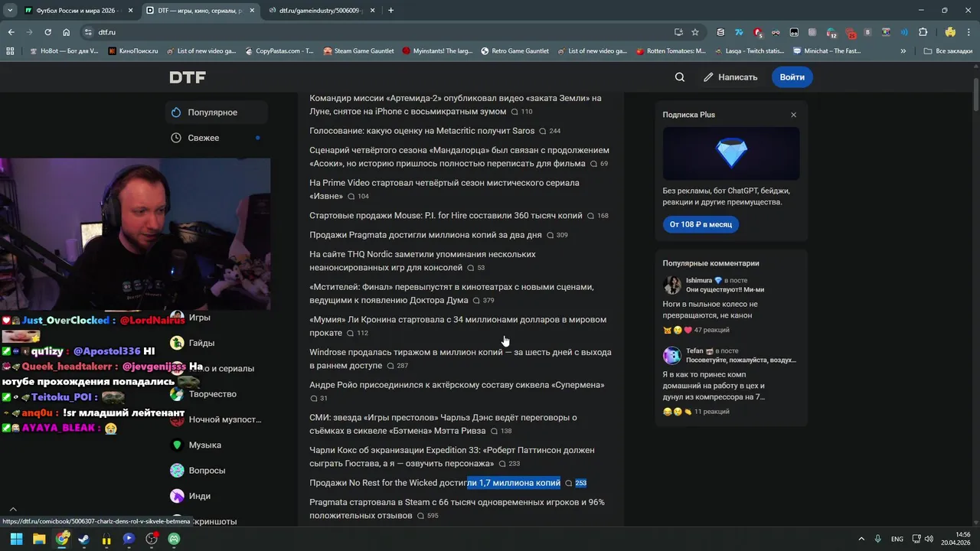Open the Мандалорец fourth season article
The image size is (980, 551).
[459, 157]
